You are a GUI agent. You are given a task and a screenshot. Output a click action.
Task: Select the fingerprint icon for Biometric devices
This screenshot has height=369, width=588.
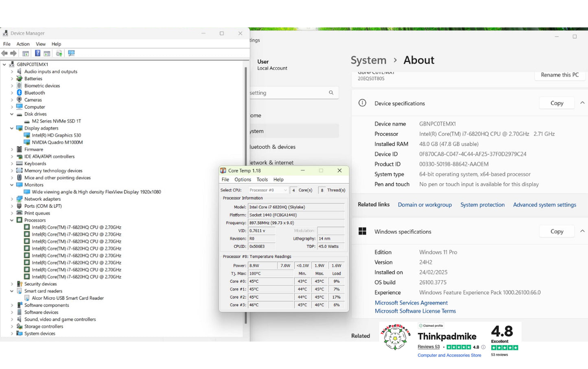point(19,86)
